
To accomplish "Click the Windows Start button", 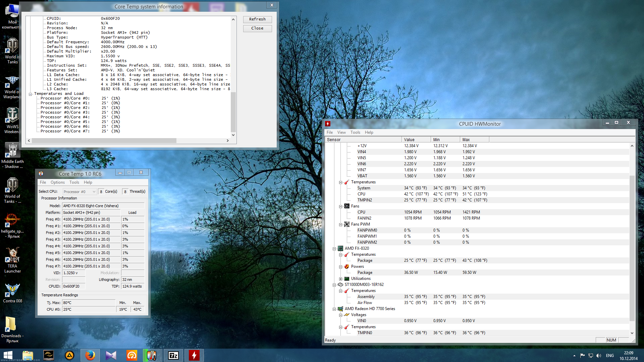I will pyautogui.click(x=8, y=355).
